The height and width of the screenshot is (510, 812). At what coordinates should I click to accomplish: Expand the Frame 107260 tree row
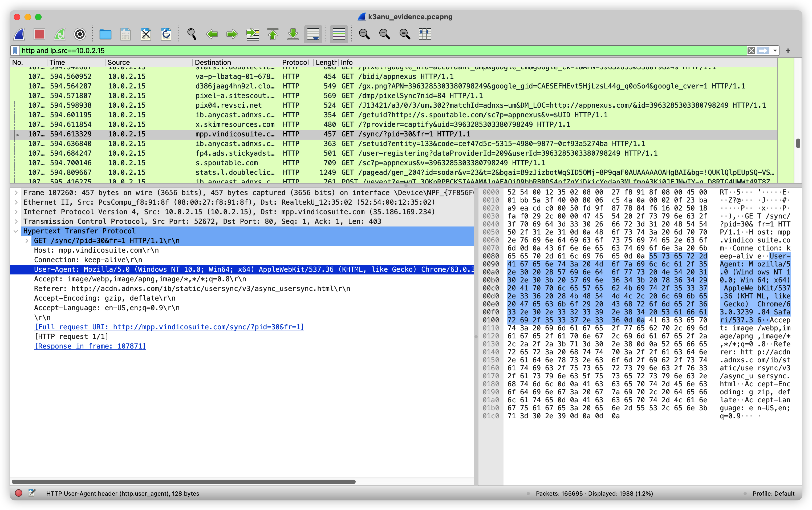[16, 193]
